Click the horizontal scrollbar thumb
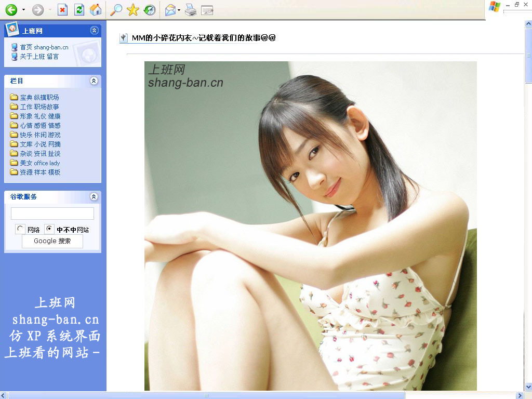This screenshot has width=532, height=399. [x=206, y=395]
